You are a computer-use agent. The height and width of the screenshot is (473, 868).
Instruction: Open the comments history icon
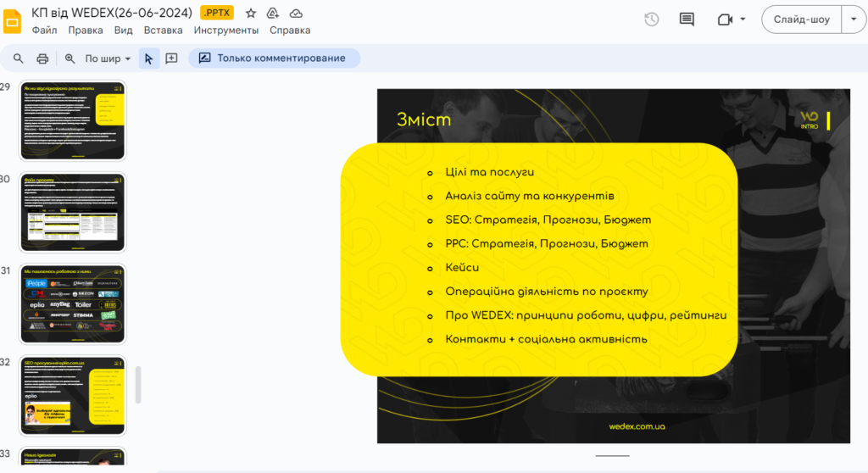point(687,19)
